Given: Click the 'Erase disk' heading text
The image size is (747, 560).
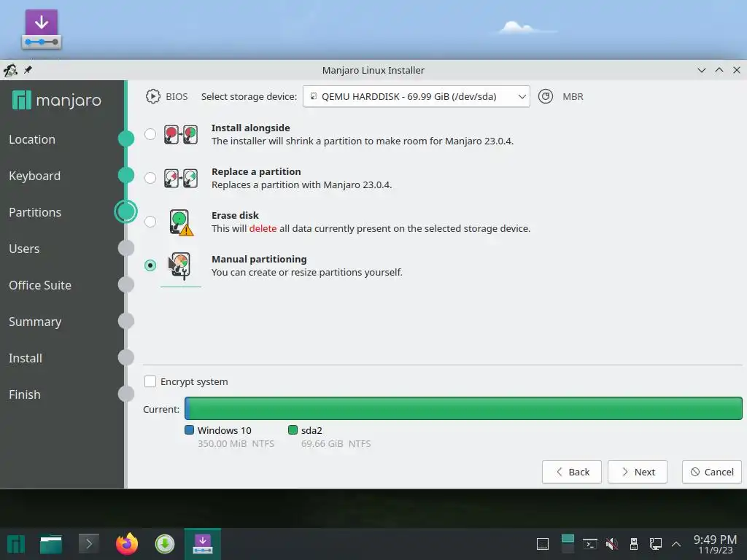Looking at the screenshot, I should coord(236,216).
